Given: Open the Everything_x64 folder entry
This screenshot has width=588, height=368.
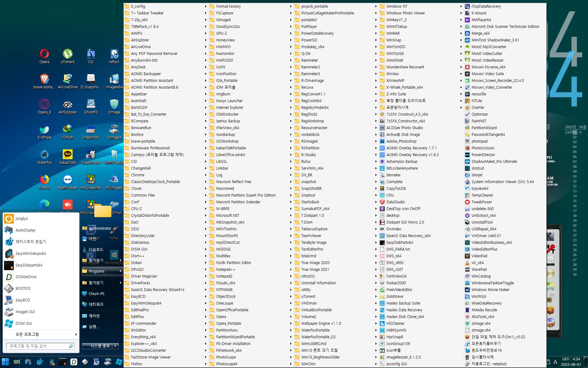Looking at the screenshot, I should click(166, 337).
